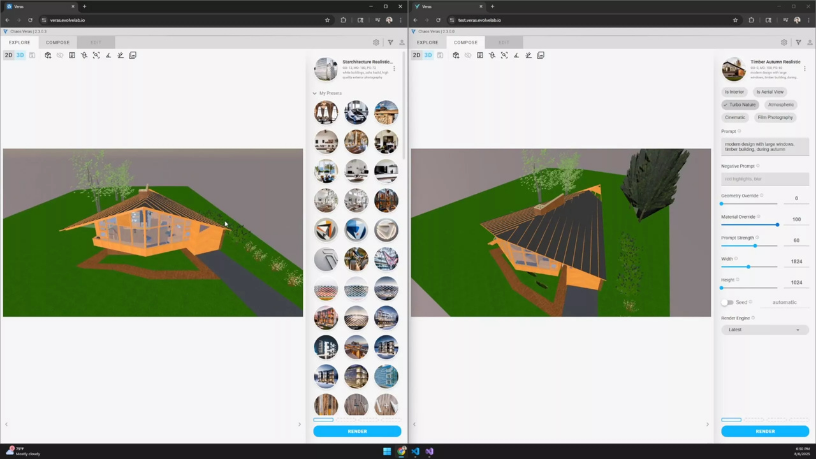Click the image gallery icon in right toolbar
Viewport: 816px width, 459px height.
point(541,55)
